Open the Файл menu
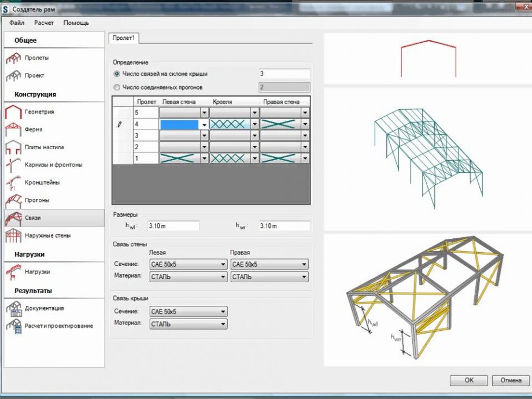532x399 pixels. pyautogui.click(x=17, y=23)
